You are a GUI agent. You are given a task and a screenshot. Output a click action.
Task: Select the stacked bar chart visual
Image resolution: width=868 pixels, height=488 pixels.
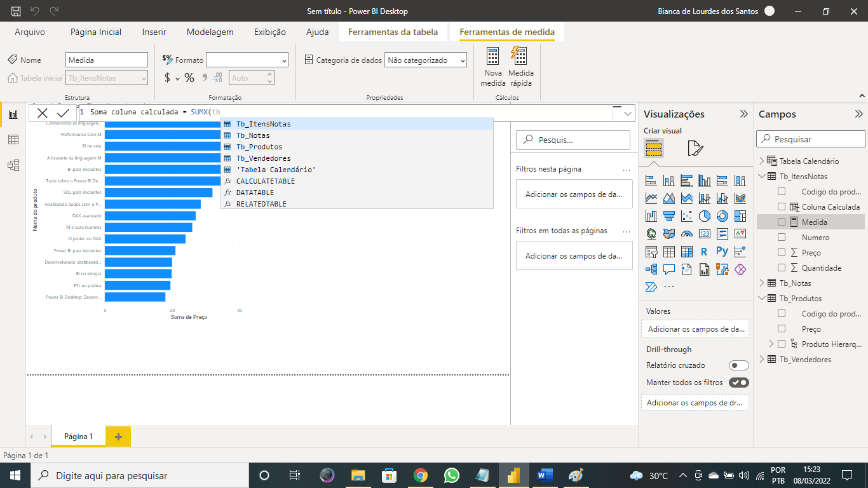[x=651, y=180]
